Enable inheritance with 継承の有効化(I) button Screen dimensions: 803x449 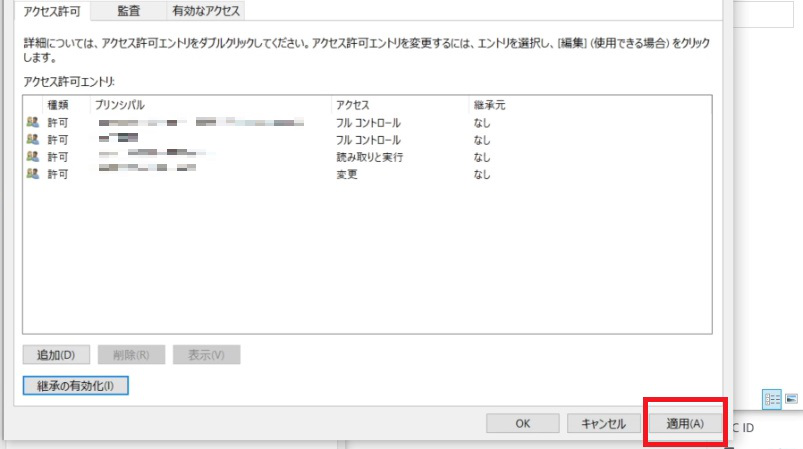click(x=76, y=385)
